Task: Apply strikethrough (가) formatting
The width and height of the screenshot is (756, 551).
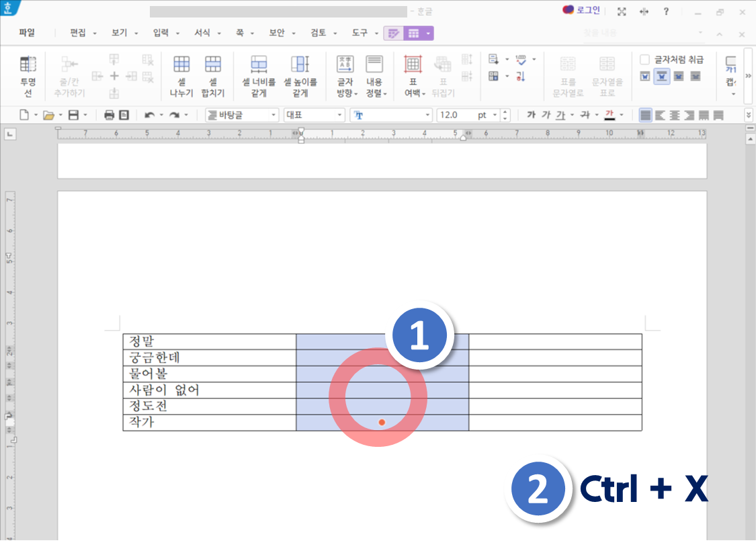Action: click(585, 115)
